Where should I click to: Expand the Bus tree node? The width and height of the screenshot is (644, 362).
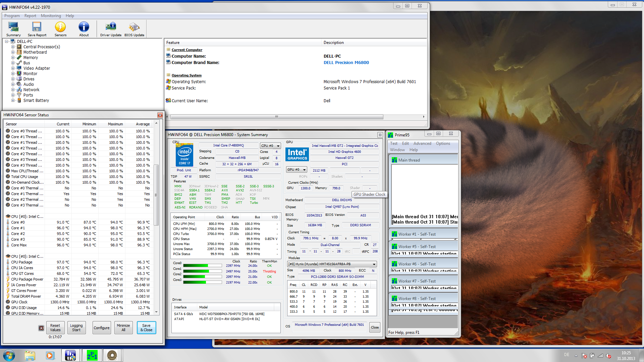tap(13, 63)
